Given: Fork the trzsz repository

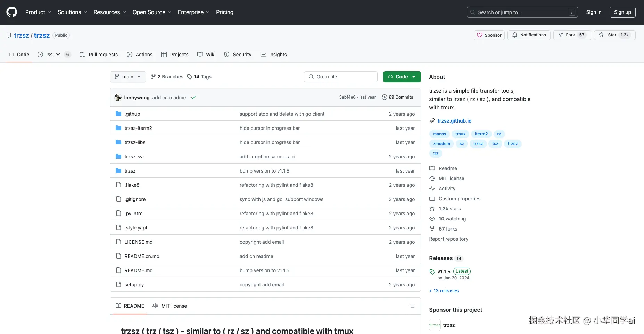Looking at the screenshot, I should point(572,35).
